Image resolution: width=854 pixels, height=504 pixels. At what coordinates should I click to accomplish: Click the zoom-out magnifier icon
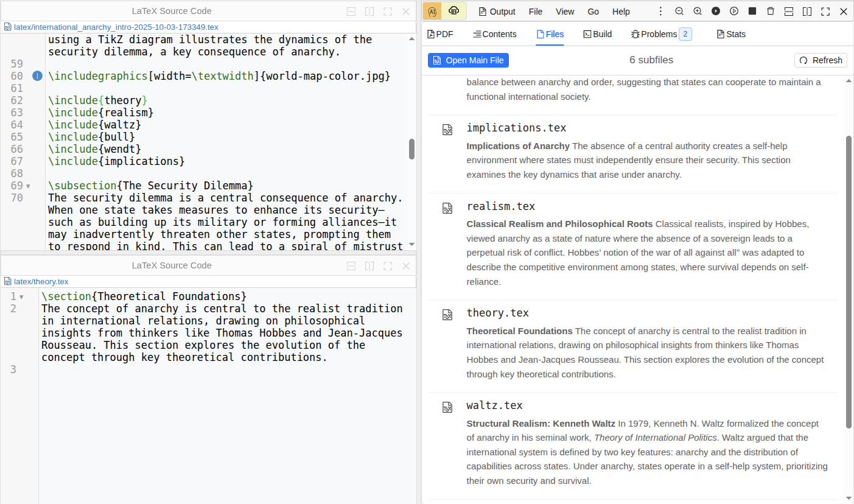pyautogui.click(x=679, y=11)
